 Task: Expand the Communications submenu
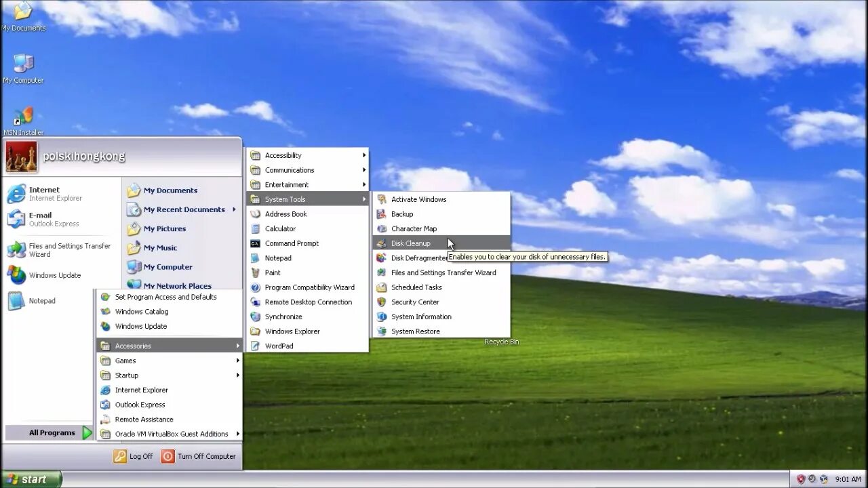point(308,170)
